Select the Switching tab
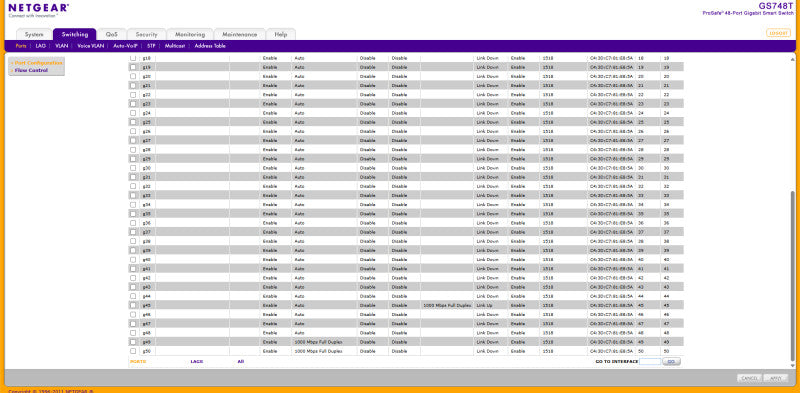This screenshot has height=393, width=800. tap(74, 34)
